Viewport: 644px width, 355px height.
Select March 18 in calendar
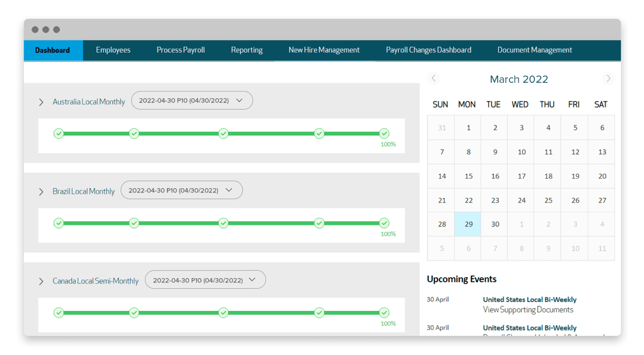[548, 176]
